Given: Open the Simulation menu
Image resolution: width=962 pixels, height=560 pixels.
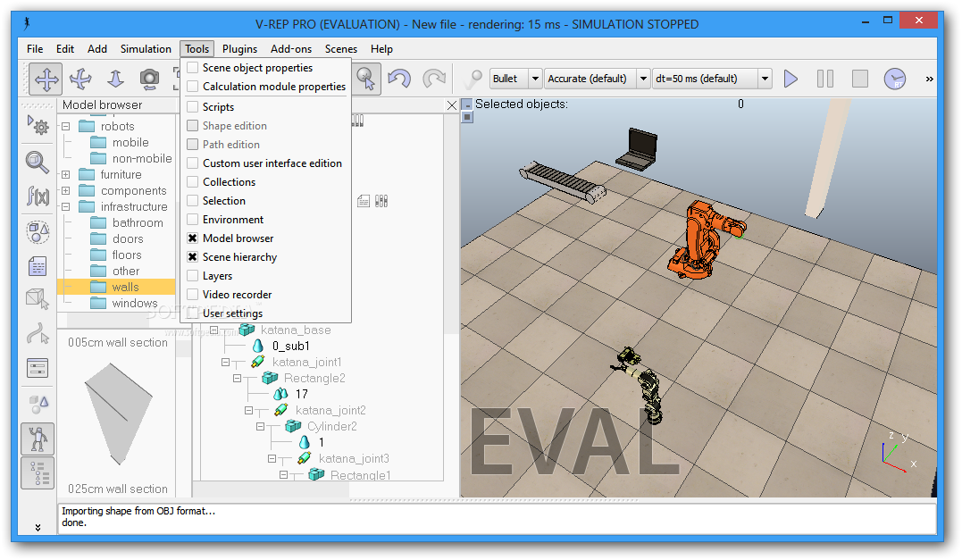Looking at the screenshot, I should click(x=146, y=49).
